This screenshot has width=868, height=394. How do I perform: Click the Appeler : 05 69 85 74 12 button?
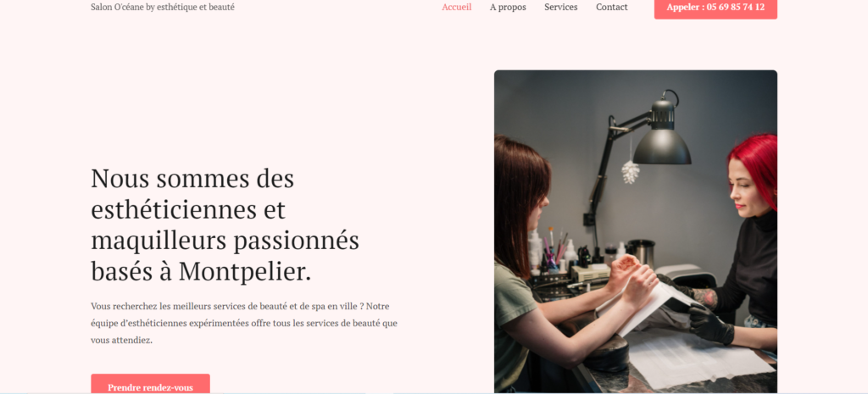point(715,8)
